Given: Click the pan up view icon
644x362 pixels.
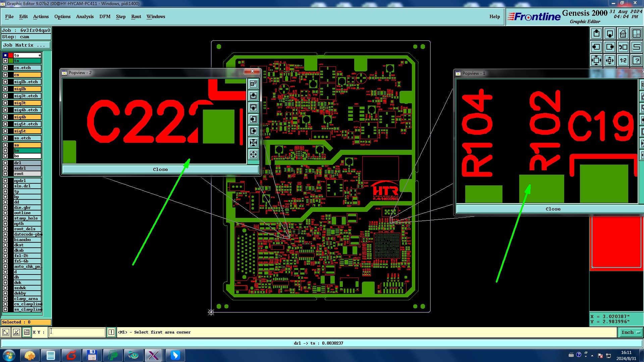Looking at the screenshot, I should pyautogui.click(x=596, y=34).
